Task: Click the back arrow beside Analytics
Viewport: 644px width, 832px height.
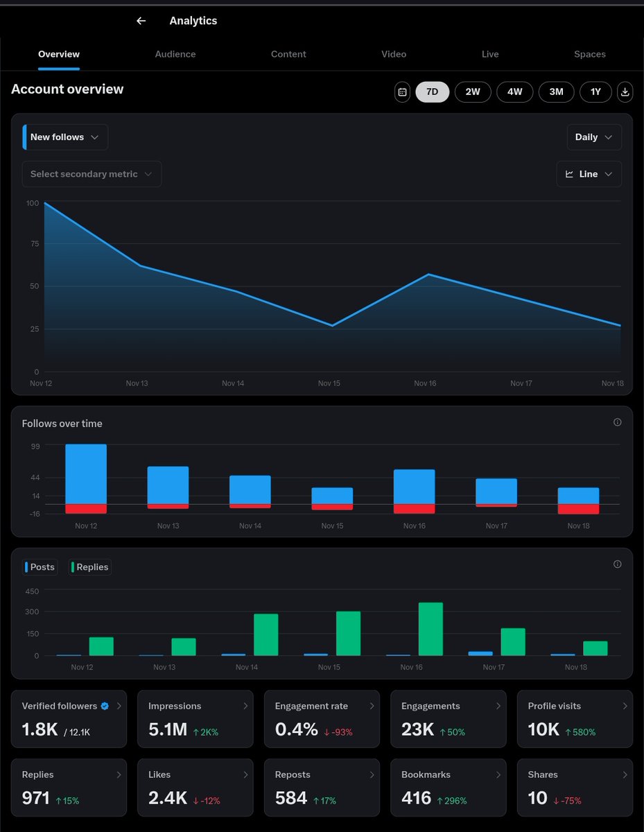Action: [x=141, y=21]
